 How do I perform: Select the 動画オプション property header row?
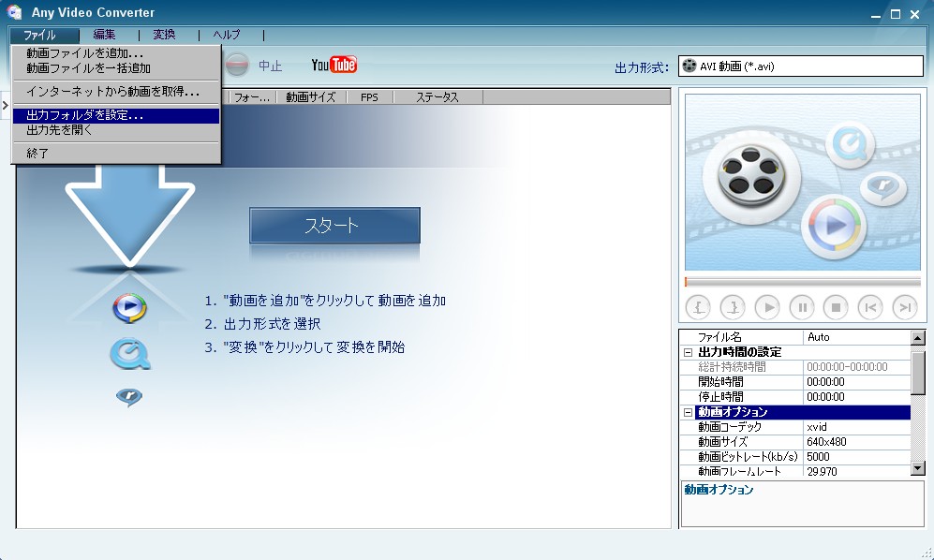pyautogui.click(x=802, y=412)
